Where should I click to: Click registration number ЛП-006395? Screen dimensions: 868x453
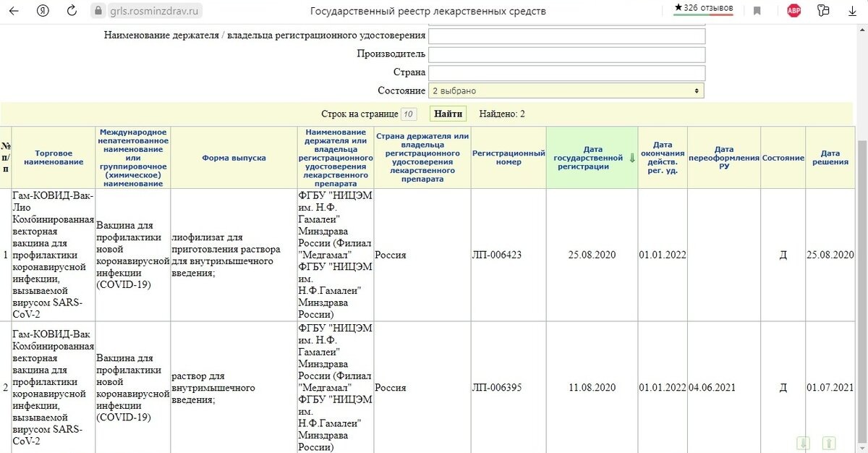click(497, 388)
